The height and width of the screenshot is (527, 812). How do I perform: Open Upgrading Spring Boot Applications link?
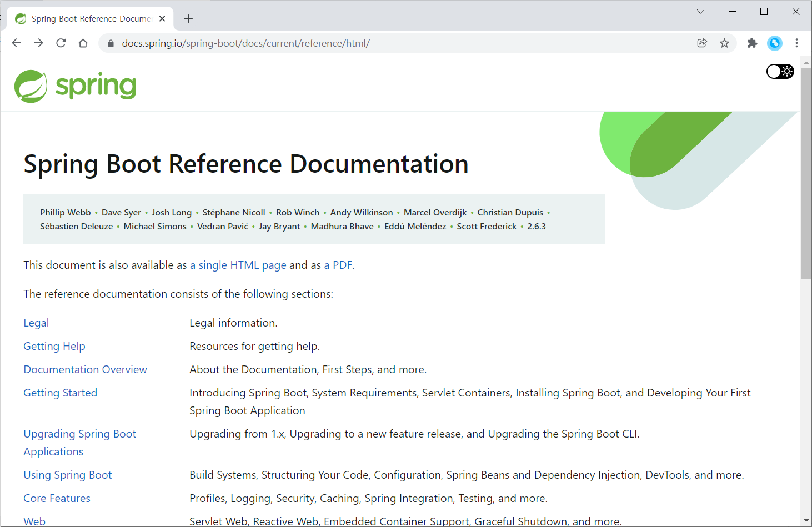[x=79, y=443]
